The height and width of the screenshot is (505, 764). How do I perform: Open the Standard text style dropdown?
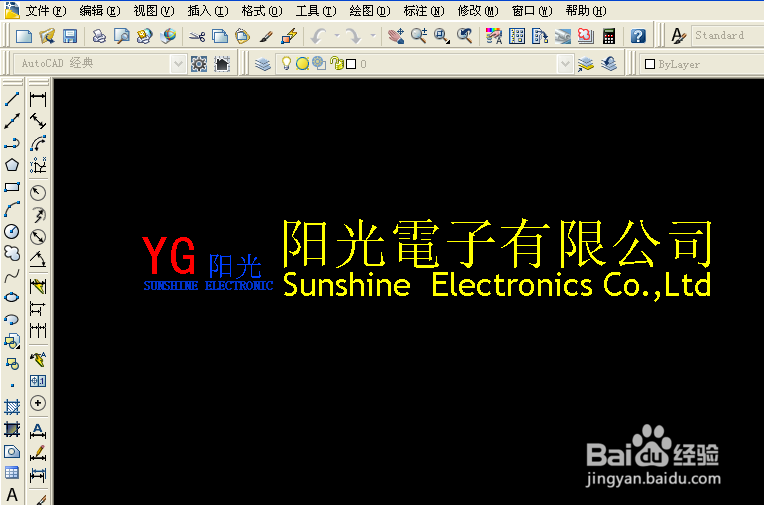tap(727, 36)
